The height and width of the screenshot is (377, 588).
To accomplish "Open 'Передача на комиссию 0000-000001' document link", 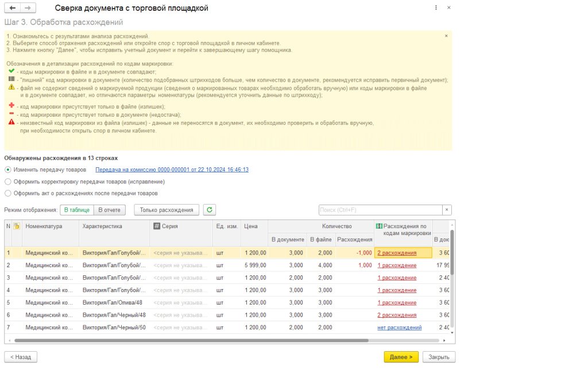I will [172, 170].
